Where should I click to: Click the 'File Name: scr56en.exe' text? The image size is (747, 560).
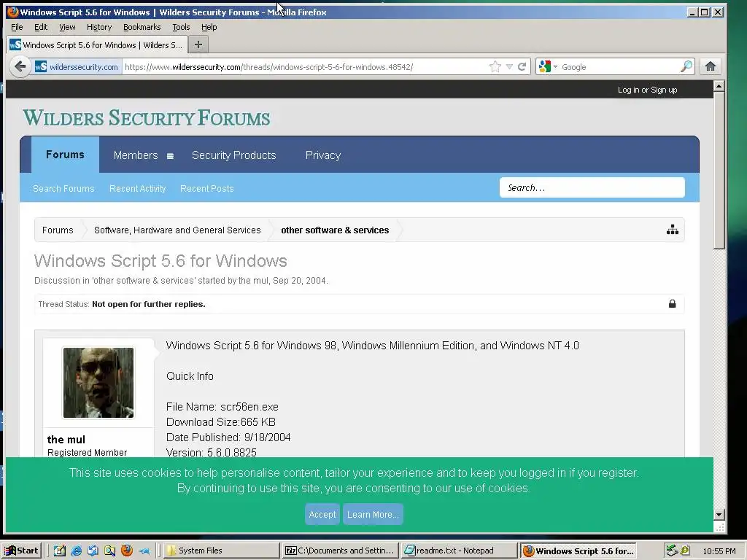pyautogui.click(x=222, y=407)
